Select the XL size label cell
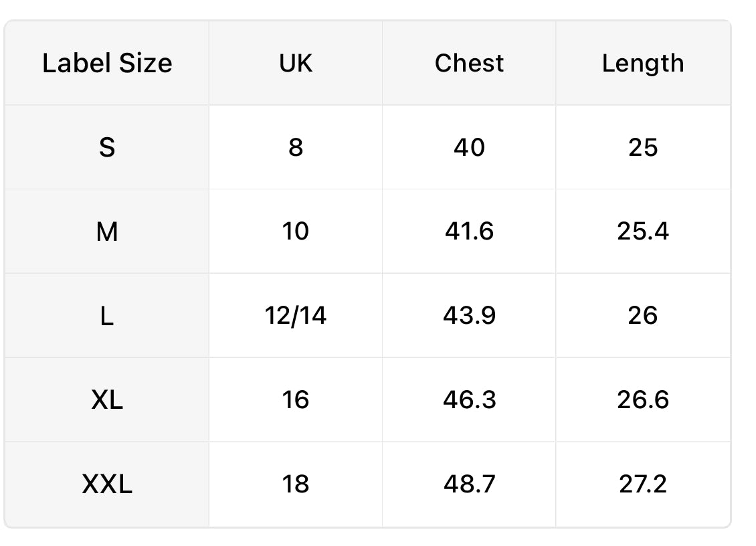Screen dimensions: 756x546 pos(107,400)
